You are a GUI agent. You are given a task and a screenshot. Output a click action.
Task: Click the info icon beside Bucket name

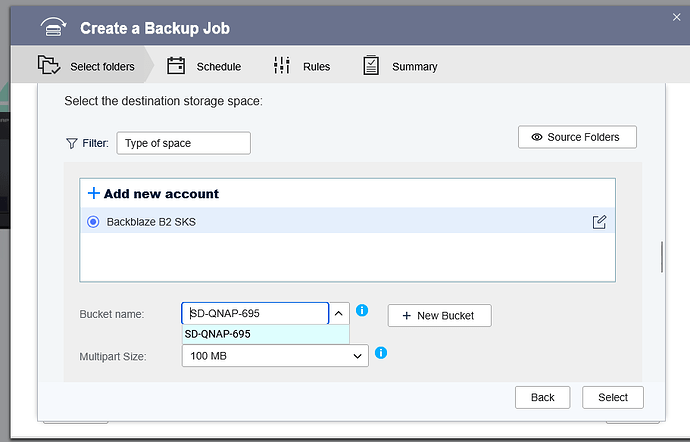pos(362,311)
